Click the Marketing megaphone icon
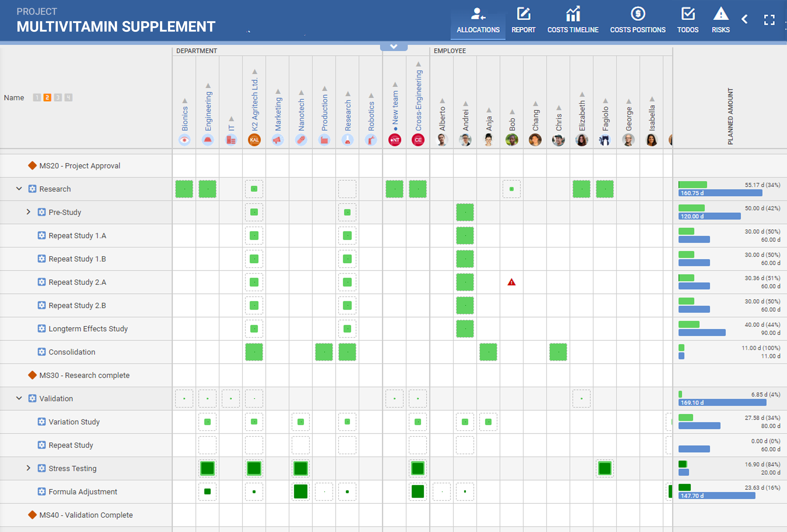Screen dimensions: 787x532 pyautogui.click(x=278, y=140)
